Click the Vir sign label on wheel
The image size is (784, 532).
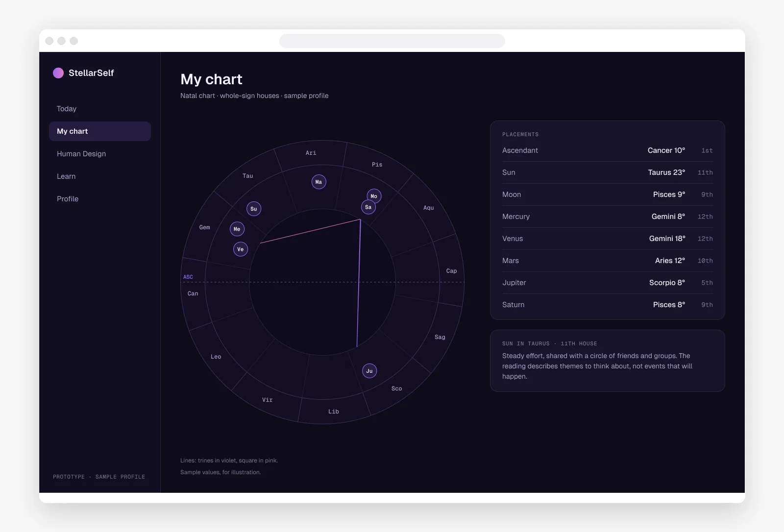pos(267,400)
